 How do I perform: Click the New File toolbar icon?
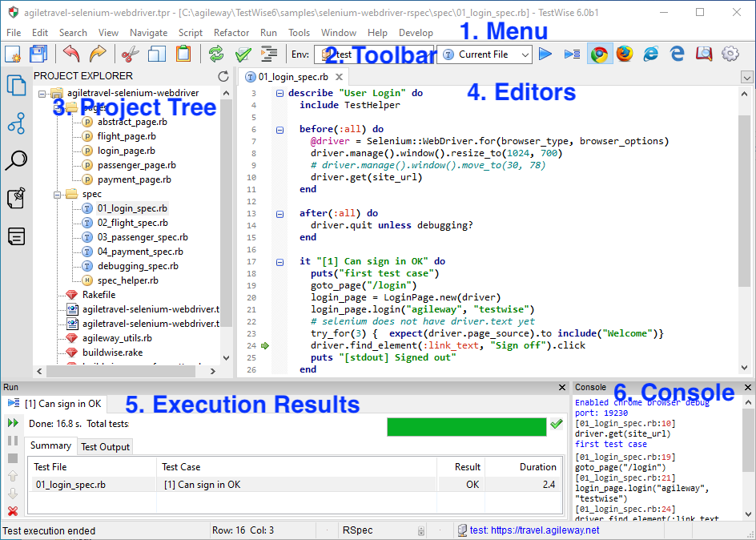[x=13, y=54]
